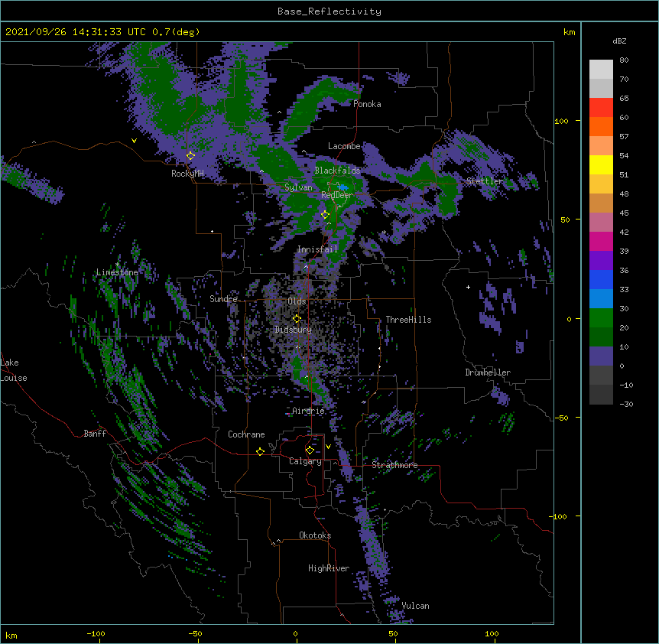659x644 pixels.
Task: Select the yellow V marker east of Calgary
Action: click(328, 447)
